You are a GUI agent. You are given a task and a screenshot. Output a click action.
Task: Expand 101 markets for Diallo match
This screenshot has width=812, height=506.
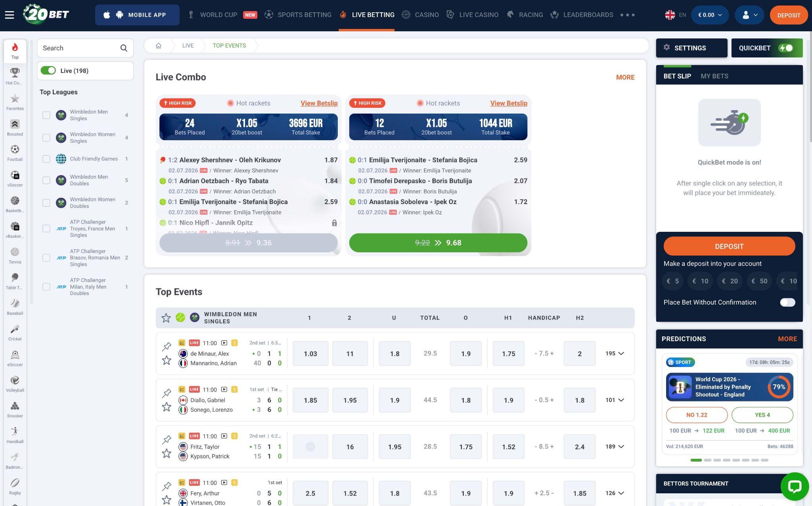click(615, 400)
